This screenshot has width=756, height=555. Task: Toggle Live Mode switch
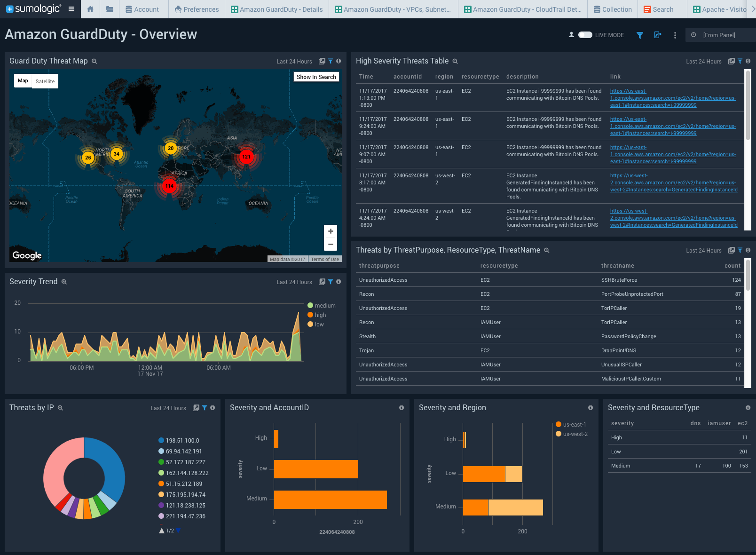click(x=585, y=35)
